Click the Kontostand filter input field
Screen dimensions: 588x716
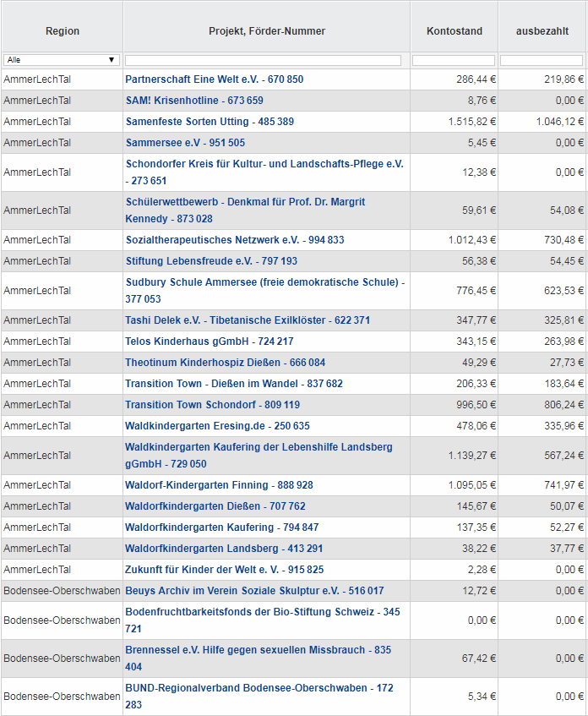tap(454, 60)
